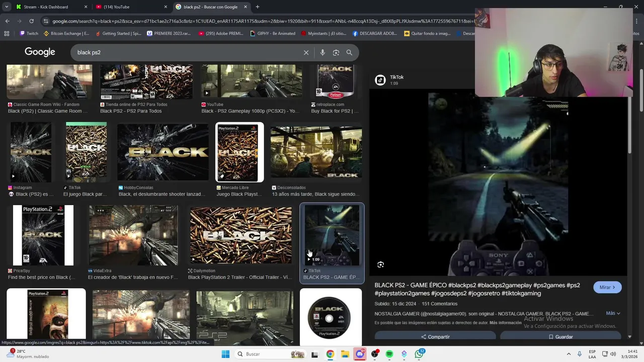Open the weather widget showing 28°C
The height and width of the screenshot is (362, 644).
pyautogui.click(x=28, y=354)
